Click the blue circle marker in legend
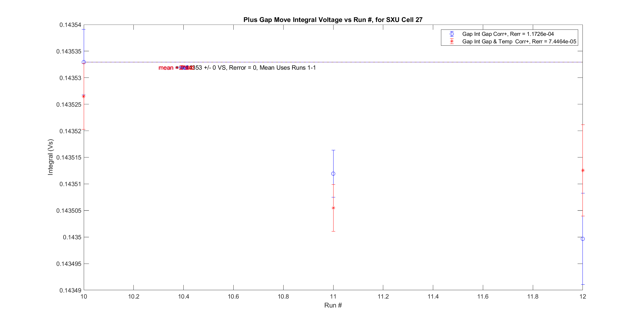Screen dimensions: 644x326 click(452, 34)
